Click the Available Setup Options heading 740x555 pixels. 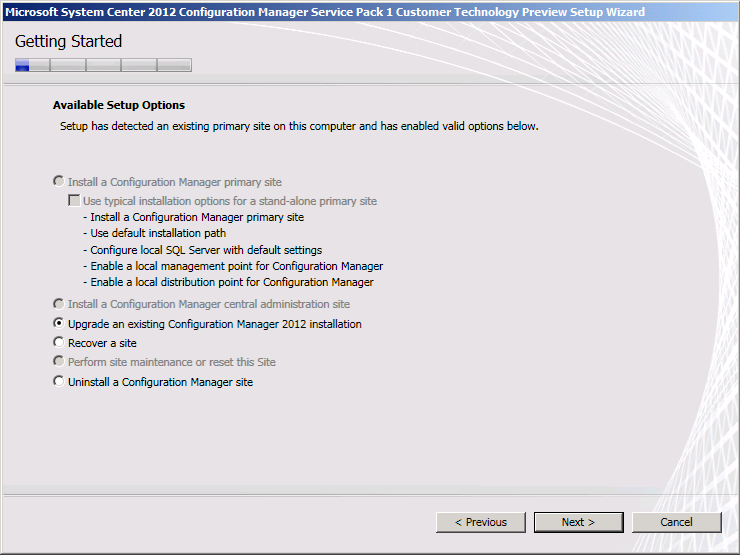click(x=119, y=105)
